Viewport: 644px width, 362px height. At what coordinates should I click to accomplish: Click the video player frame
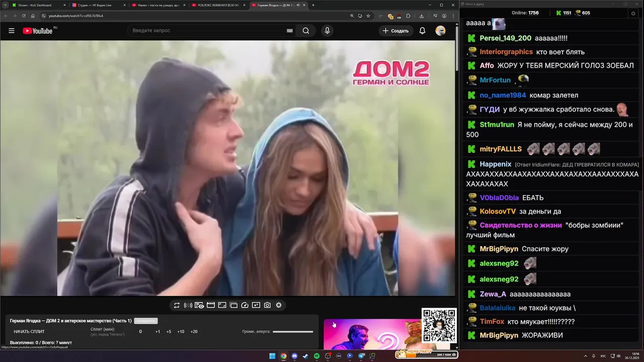tap(227, 168)
